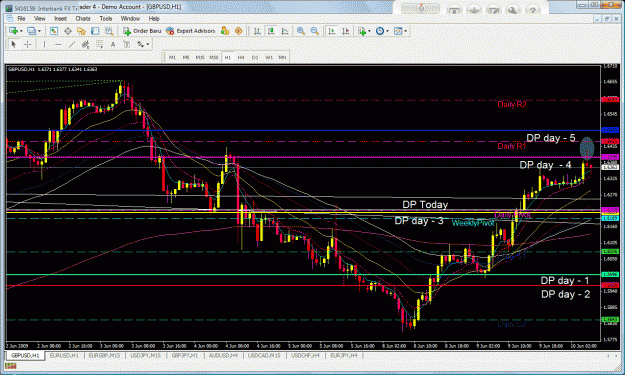Open the Strategy Tester panel
Screen dimensions: 625x375
(x=108, y=31)
